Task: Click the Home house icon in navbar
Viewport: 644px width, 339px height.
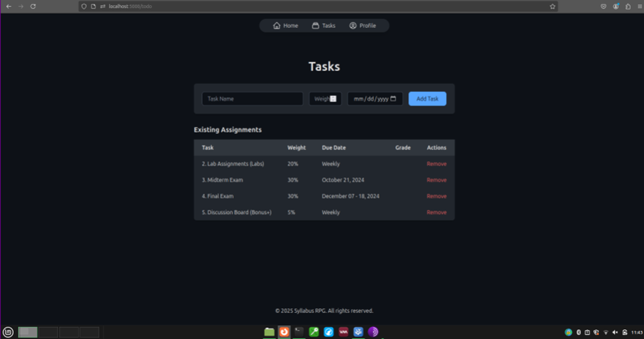Action: click(x=277, y=26)
